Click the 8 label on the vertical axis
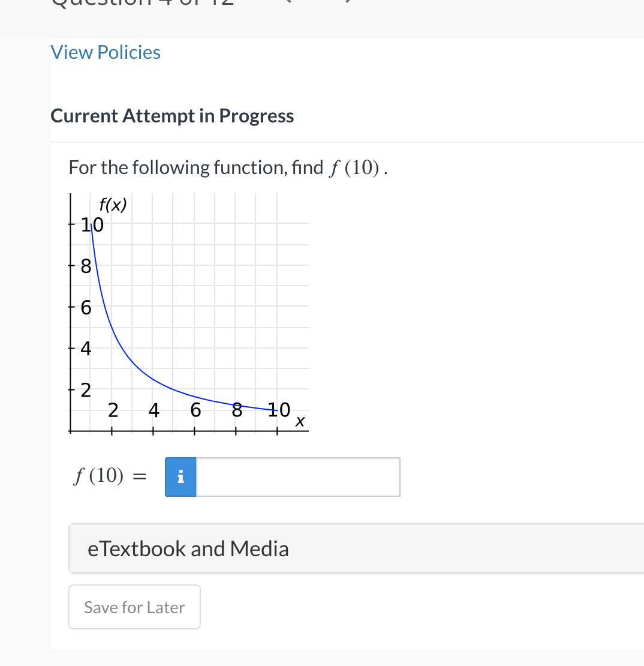This screenshot has width=644, height=666. pos(86,266)
